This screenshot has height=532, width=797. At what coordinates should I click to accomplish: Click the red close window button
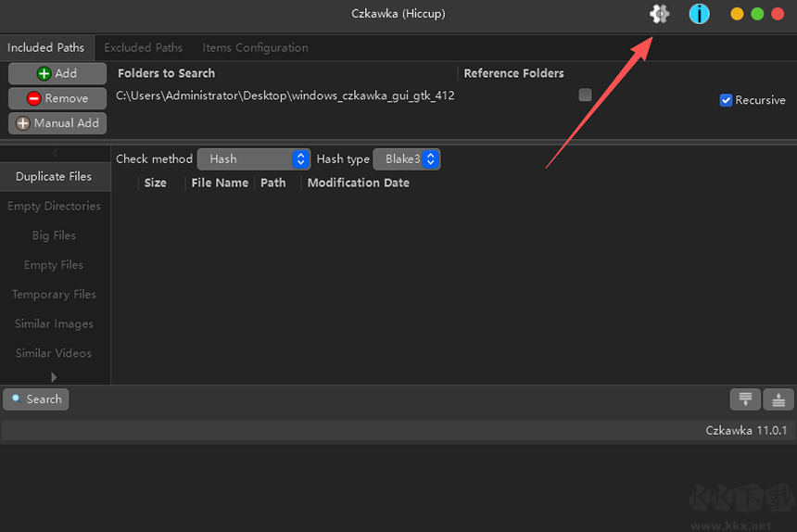(x=778, y=14)
